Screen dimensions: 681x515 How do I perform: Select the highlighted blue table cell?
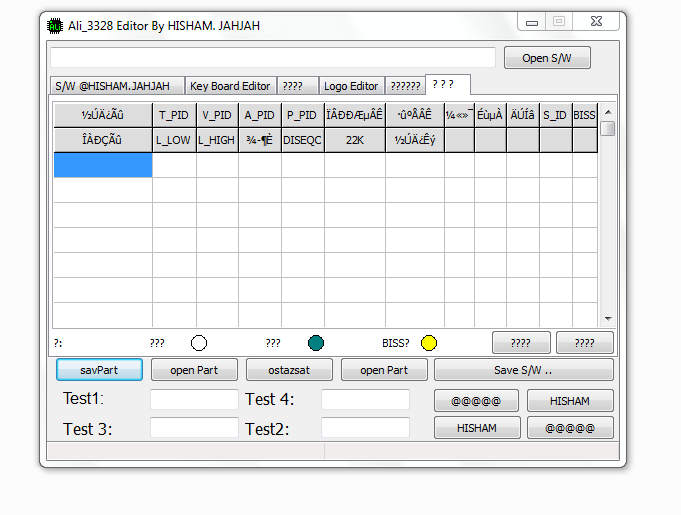coord(103,165)
